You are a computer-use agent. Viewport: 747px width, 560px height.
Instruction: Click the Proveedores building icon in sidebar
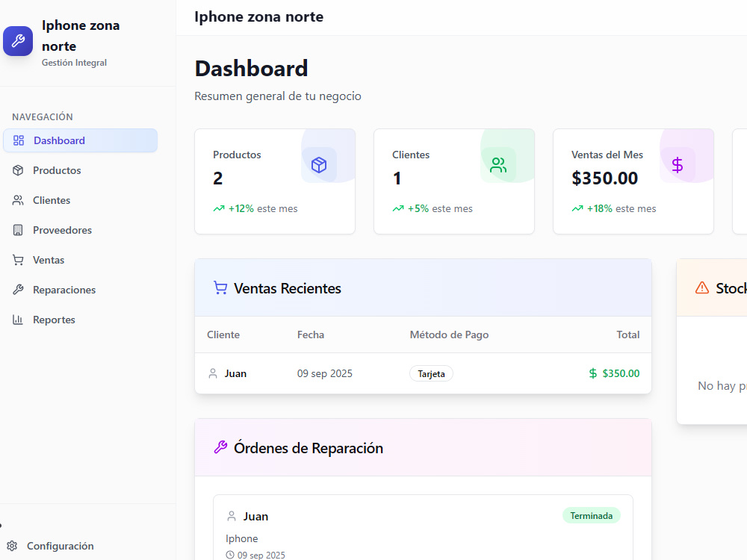(18, 230)
